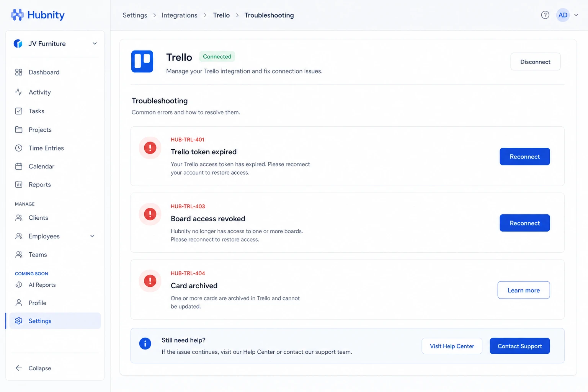This screenshot has height=392, width=588.
Task: Click the Card archived heading
Action: point(194,286)
